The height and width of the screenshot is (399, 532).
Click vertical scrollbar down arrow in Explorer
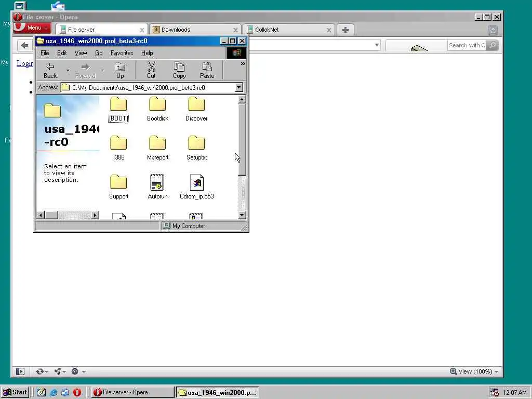click(242, 215)
